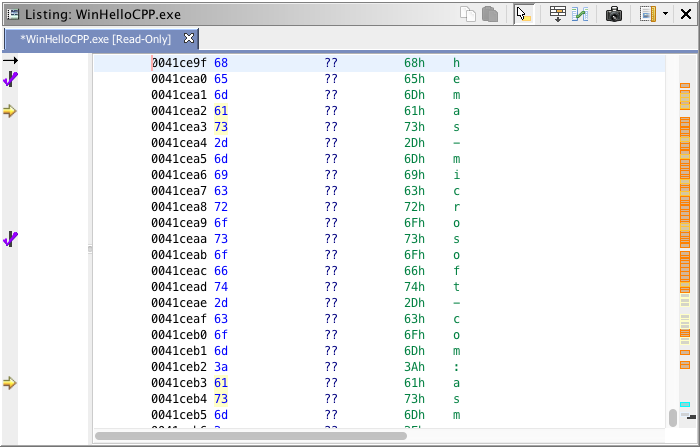Click the yellow arrow marker at 0041ceb3
The height and width of the screenshot is (447, 700).
coord(10,383)
